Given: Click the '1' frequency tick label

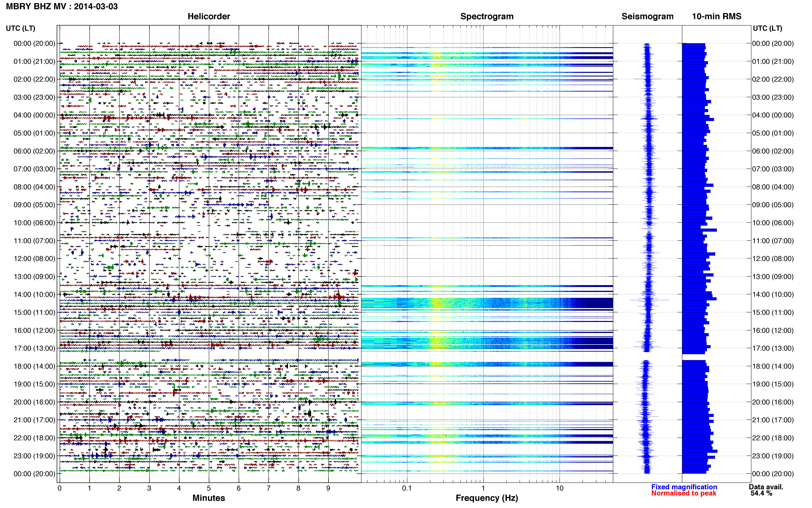Looking at the screenshot, I should (x=483, y=488).
